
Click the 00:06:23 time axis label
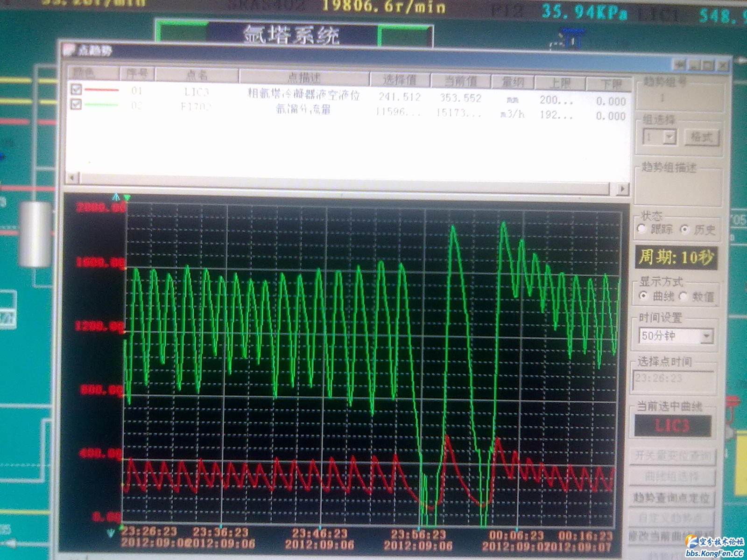coord(516,535)
